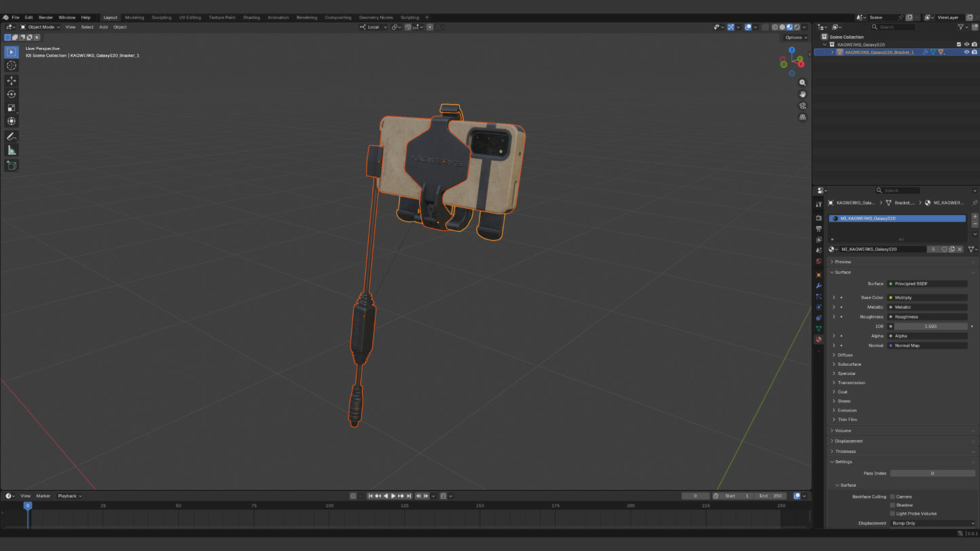Open the Modifiers properties tab
Viewport: 980px width, 551px height.
819,286
